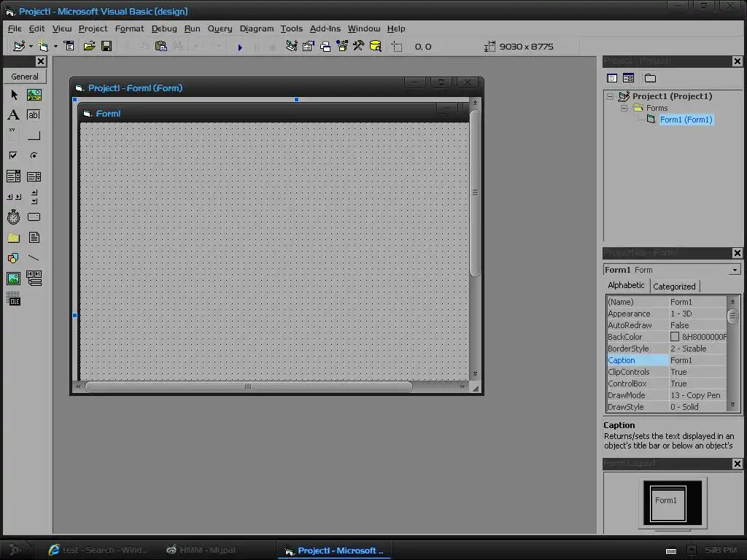Switch to the Categorized tab

tap(674, 287)
